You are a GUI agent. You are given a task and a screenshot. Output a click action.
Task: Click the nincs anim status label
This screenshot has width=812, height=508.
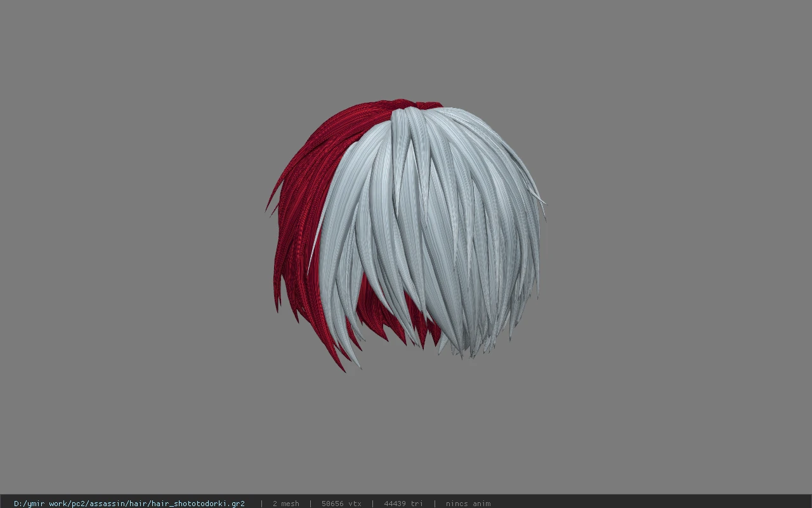(468, 504)
